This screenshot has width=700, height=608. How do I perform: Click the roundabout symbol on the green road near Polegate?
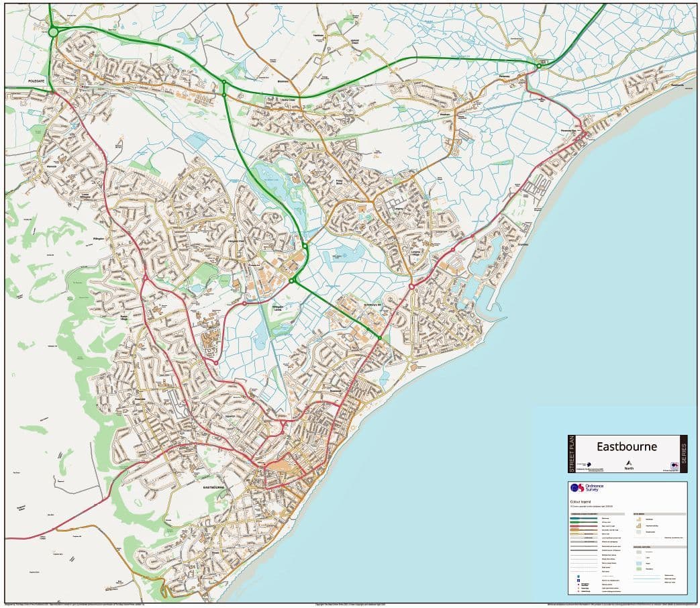pos(52,31)
